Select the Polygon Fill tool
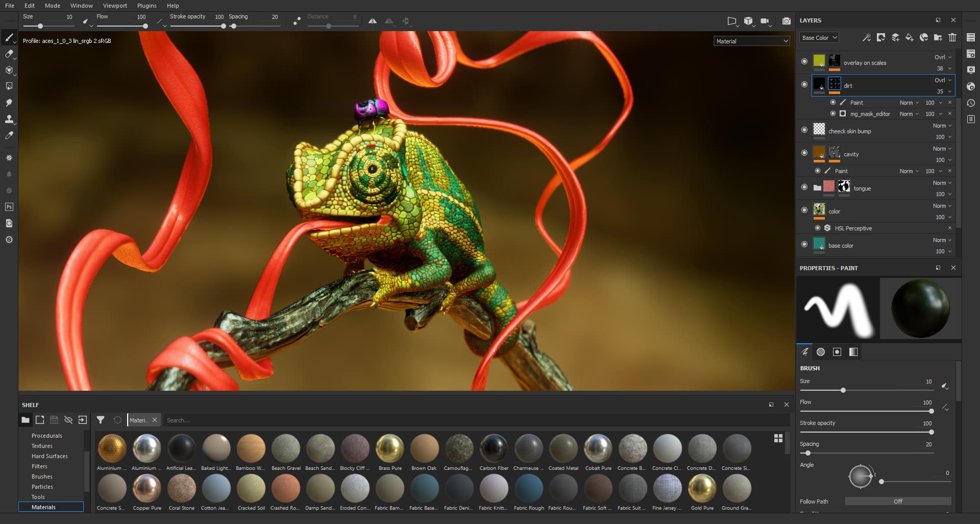 pos(9,86)
